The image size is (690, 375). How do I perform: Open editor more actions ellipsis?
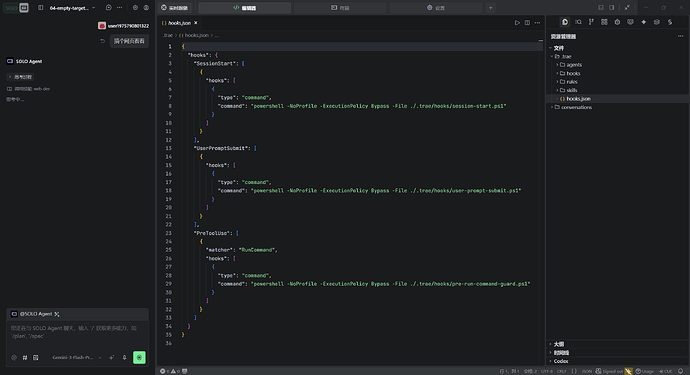click(x=537, y=23)
